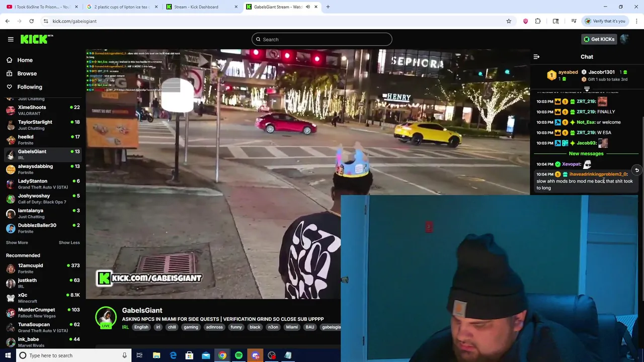Open Browse in the sidebar
This screenshot has width=644, height=362.
pos(27,73)
